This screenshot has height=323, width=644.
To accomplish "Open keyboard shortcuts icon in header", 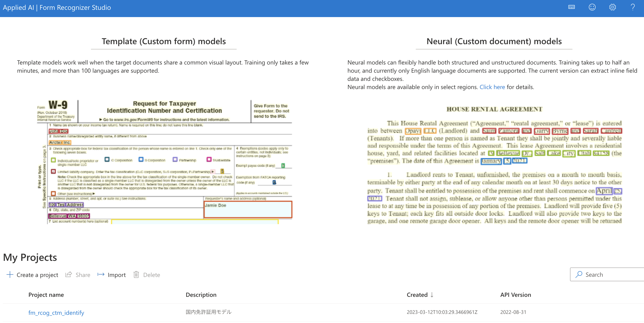I will click(572, 7).
